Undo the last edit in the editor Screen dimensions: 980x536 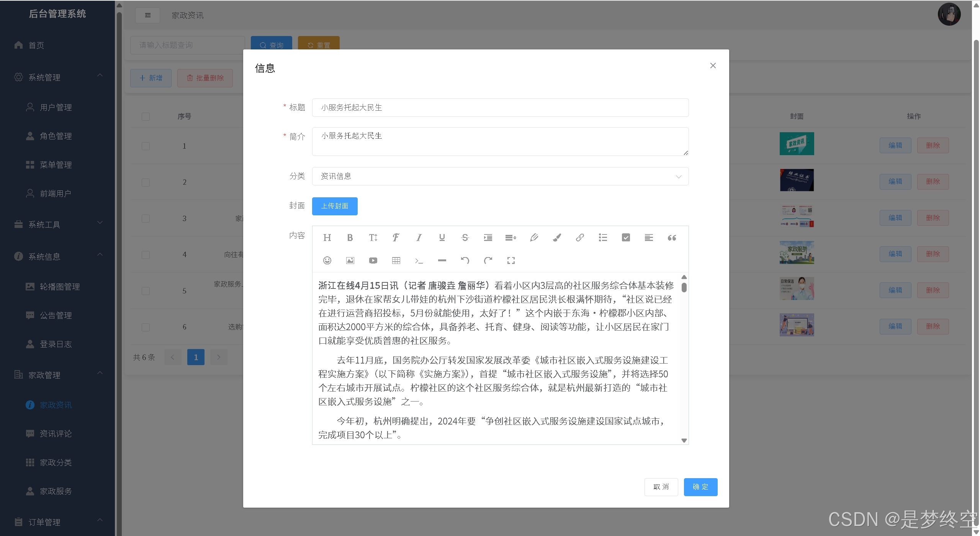tap(465, 261)
